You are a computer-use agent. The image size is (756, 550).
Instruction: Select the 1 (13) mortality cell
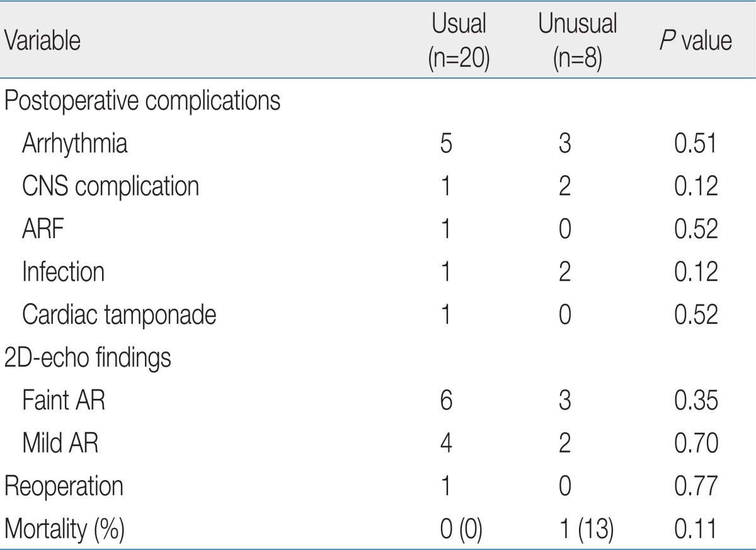[x=576, y=528]
